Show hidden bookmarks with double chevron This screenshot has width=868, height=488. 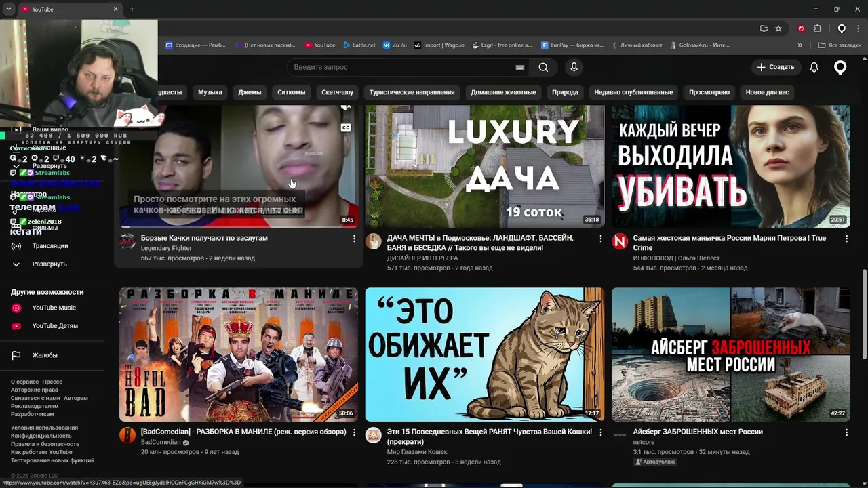[800, 45]
